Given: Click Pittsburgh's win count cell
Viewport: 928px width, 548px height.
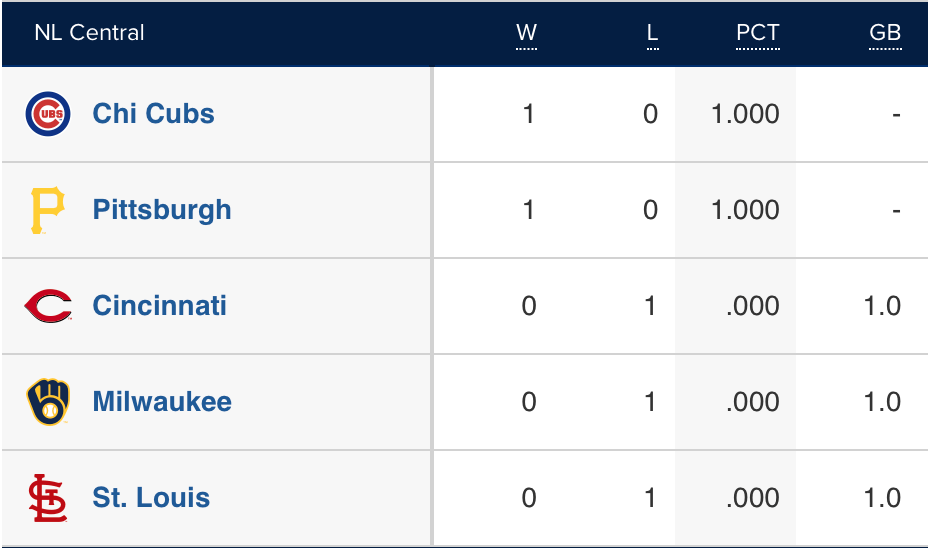Looking at the screenshot, I should [x=528, y=210].
